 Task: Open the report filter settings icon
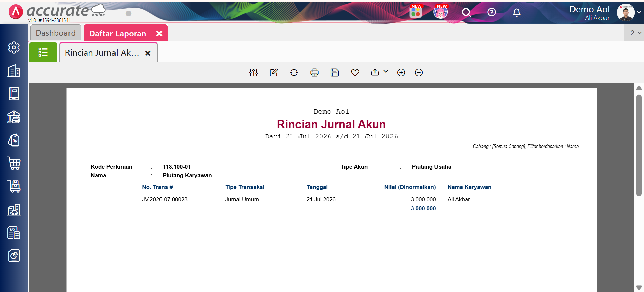tap(254, 72)
